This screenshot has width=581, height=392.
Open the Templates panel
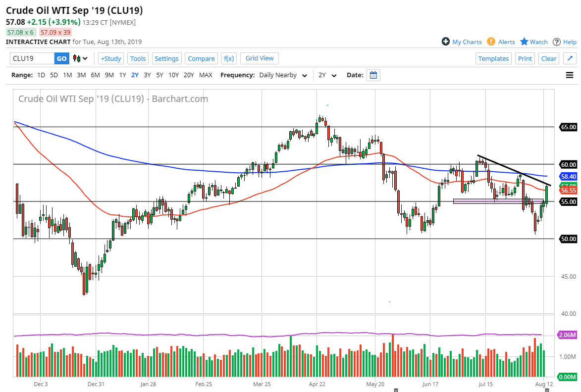click(x=493, y=58)
